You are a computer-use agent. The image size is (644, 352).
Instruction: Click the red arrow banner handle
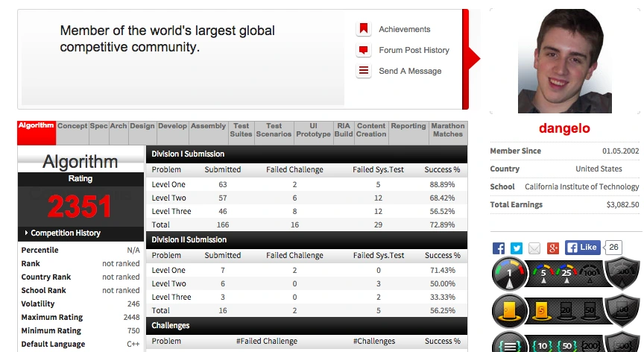click(x=470, y=59)
